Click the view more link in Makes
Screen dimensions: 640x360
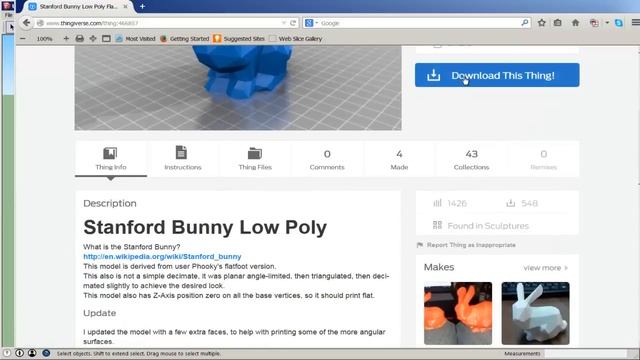pyautogui.click(x=545, y=268)
